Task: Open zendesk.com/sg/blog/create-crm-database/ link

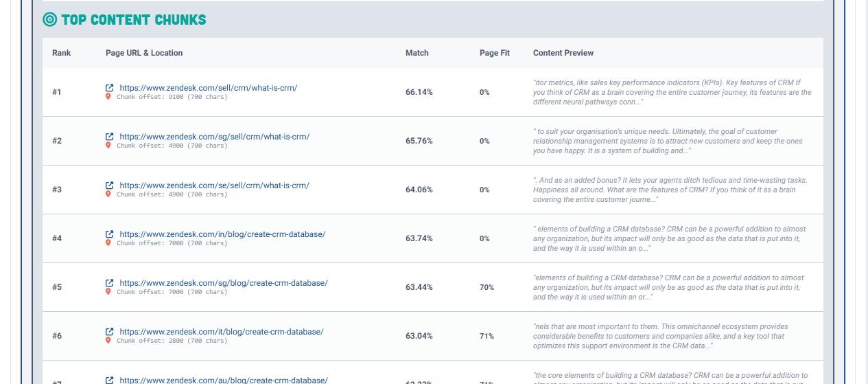Action: pyautogui.click(x=224, y=283)
